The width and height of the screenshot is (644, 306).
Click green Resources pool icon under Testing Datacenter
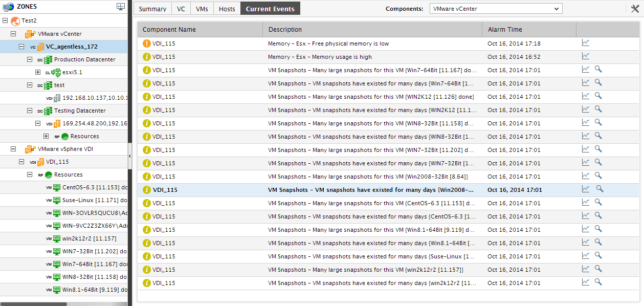tap(65, 136)
